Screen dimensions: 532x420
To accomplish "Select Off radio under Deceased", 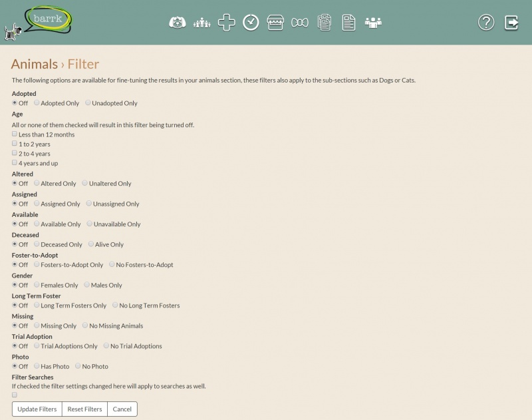I will coord(15,244).
